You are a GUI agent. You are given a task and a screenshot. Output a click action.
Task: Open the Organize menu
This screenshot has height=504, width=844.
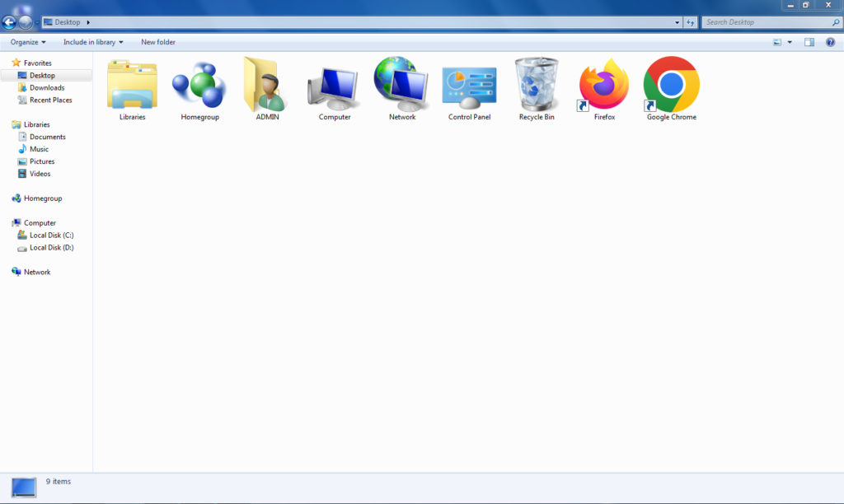tap(27, 42)
